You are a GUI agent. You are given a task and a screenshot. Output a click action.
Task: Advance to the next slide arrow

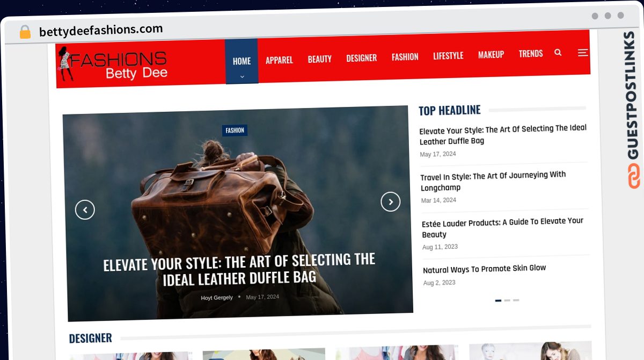pyautogui.click(x=391, y=201)
